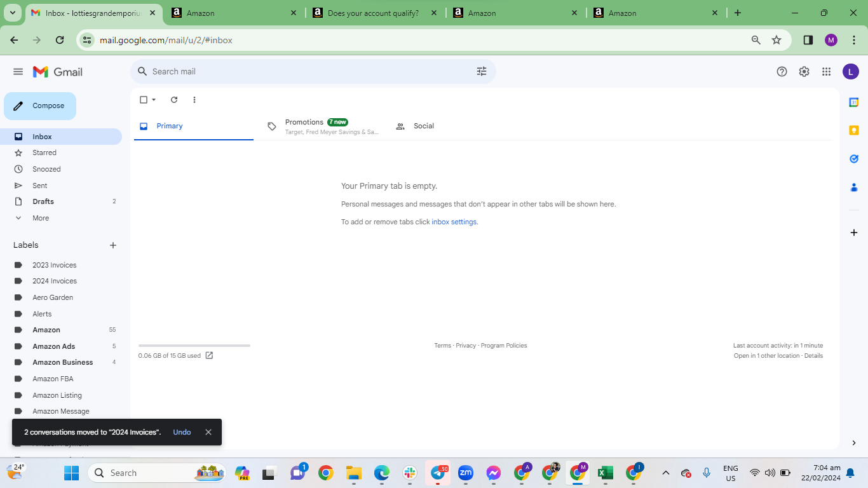Open the select options dropdown arrow

[x=154, y=100]
